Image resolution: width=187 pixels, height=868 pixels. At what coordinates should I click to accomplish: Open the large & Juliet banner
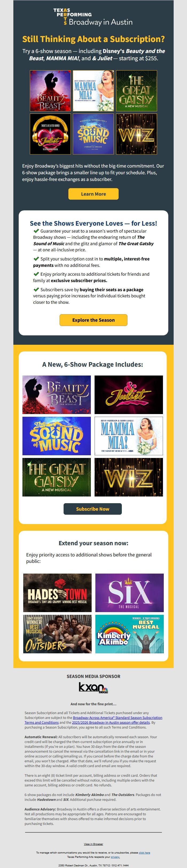(128, 395)
